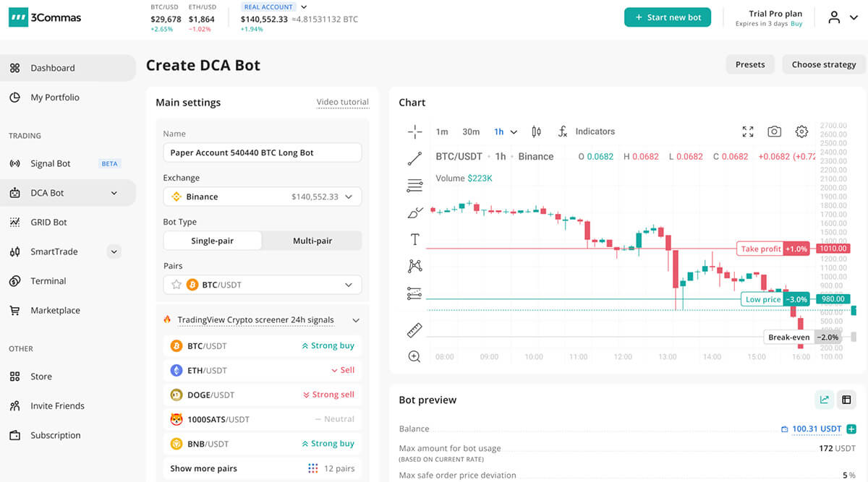Click the zoom in magnifier tool

point(414,356)
